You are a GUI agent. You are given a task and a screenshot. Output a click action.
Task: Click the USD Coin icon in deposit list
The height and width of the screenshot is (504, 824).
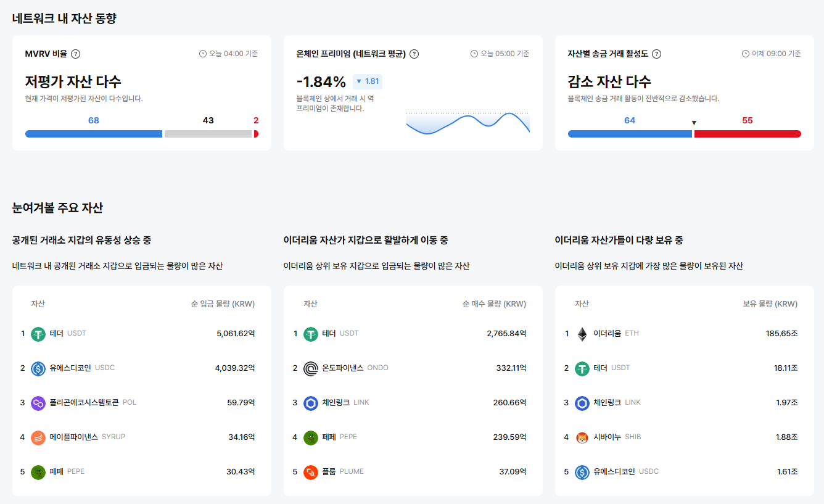click(x=39, y=368)
